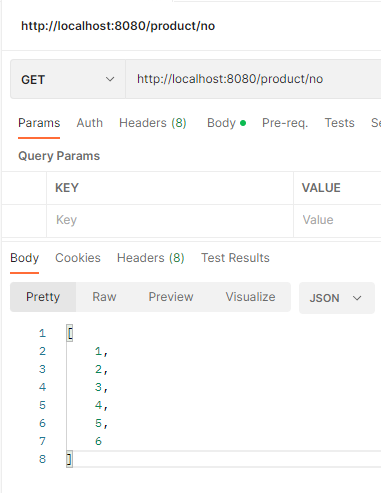The image size is (381, 493).
Task: Click the value 6 in response line 7
Action: [98, 441]
